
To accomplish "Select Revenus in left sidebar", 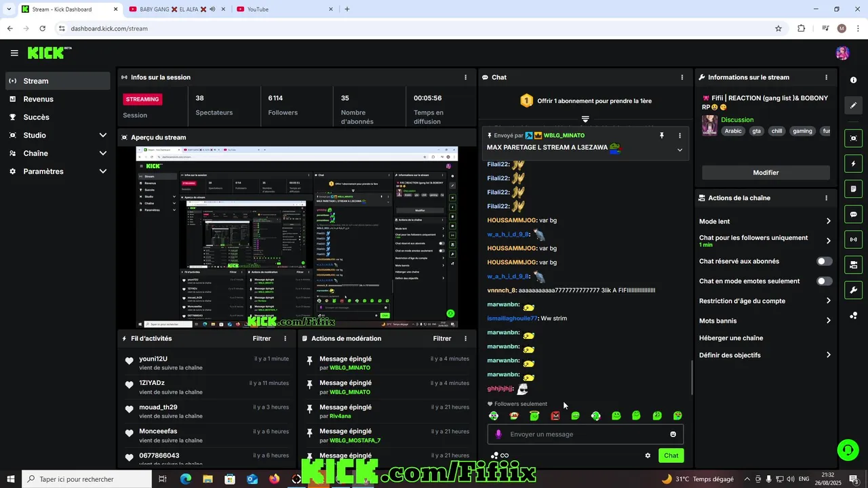I will (x=58, y=99).
